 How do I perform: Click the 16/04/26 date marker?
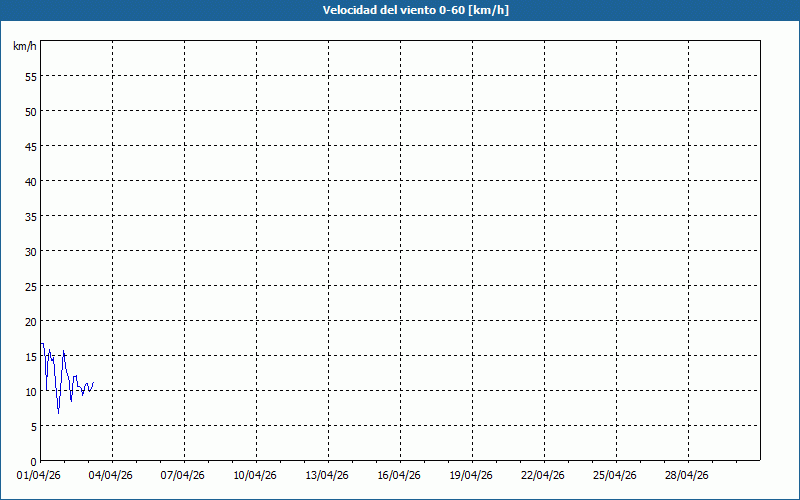click(x=400, y=476)
